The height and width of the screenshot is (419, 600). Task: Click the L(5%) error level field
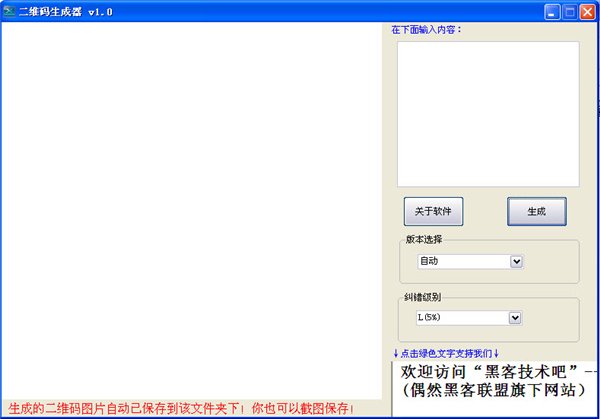(469, 318)
